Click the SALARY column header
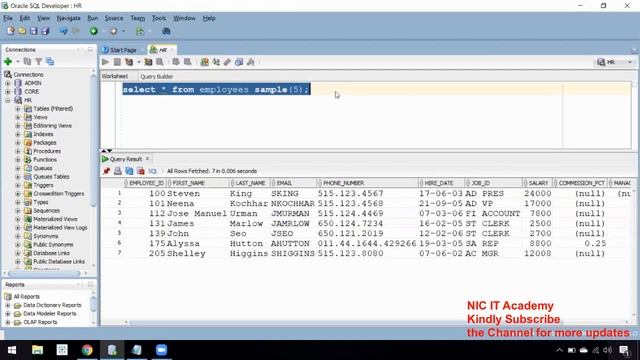Image resolution: width=640 pixels, height=360 pixels. [x=538, y=183]
